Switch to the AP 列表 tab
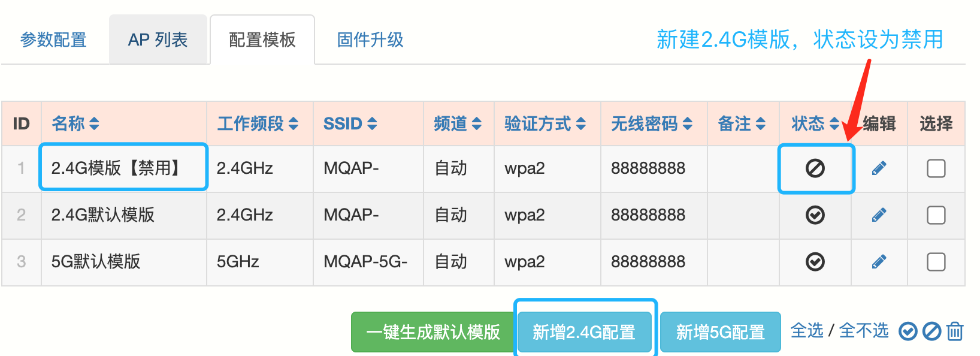Viewport: 980px width, 356px height. (158, 40)
